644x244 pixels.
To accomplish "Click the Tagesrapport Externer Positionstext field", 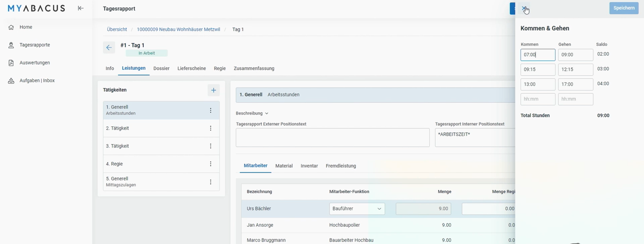I will (333, 138).
